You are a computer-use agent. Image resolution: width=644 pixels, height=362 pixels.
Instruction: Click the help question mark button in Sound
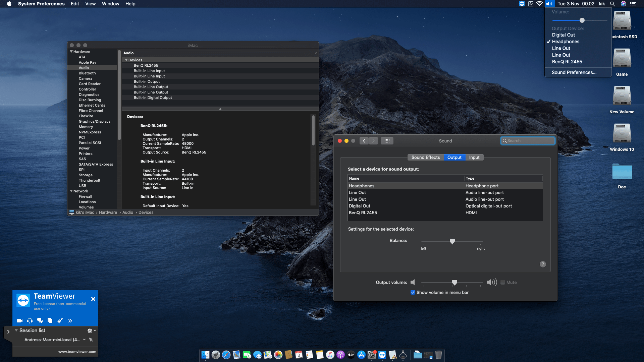[543, 264]
